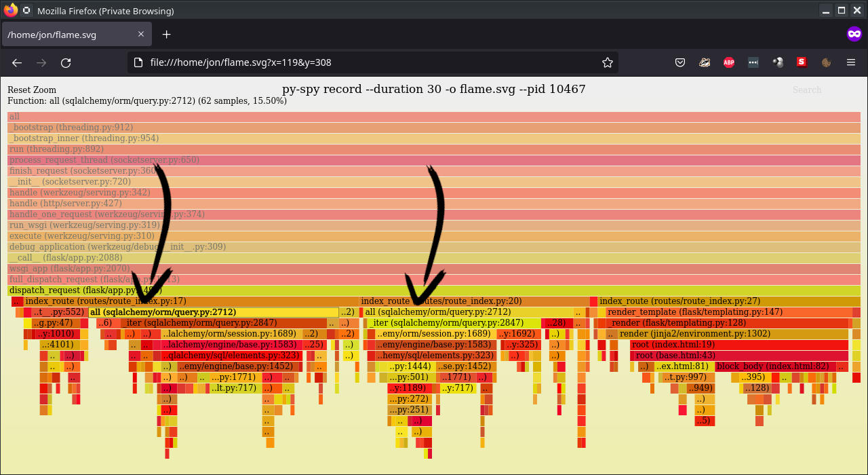Open the red S extension icon
Screen dimensions: 868x475
pyautogui.click(x=802, y=62)
